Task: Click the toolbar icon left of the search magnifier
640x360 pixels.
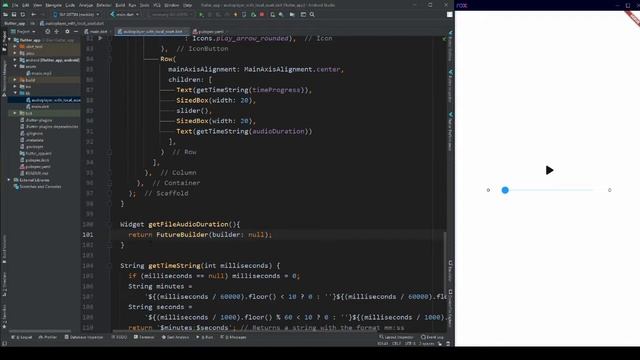Action: click(x=303, y=14)
